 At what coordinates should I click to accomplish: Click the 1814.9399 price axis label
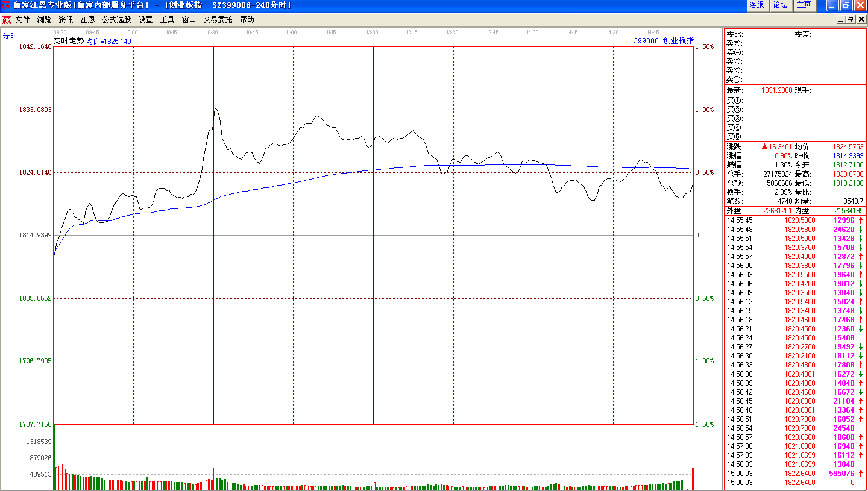pos(36,235)
